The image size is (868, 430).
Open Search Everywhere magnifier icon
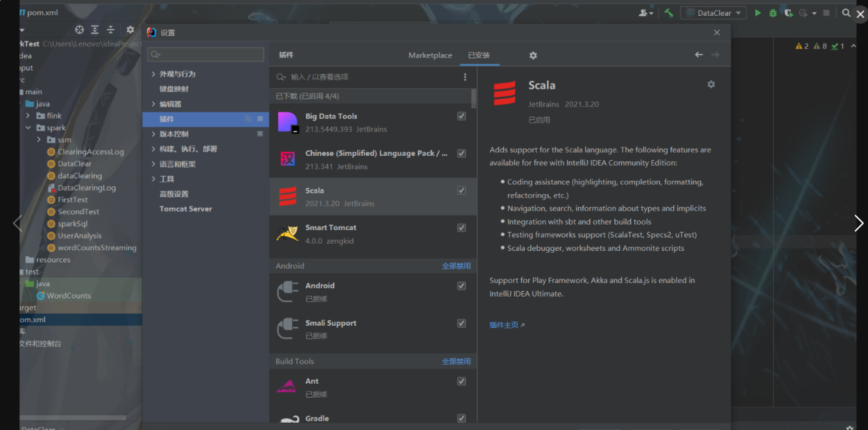[846, 13]
